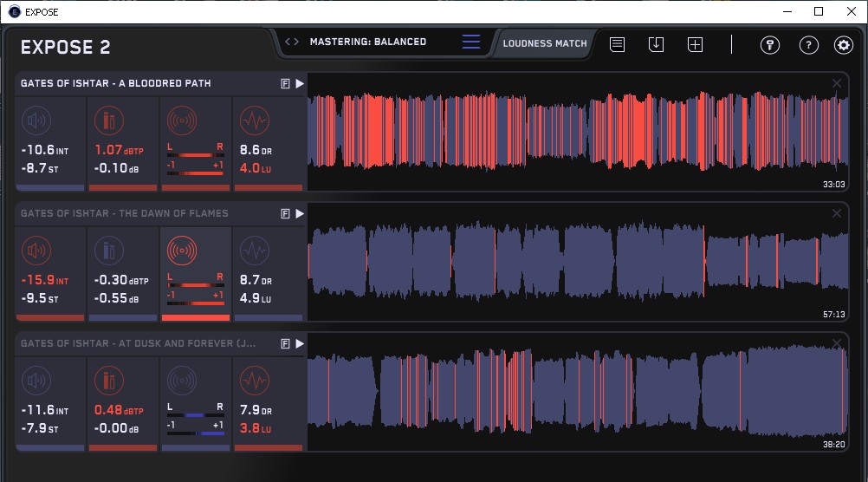
Task: Play At Dusk and Forever track
Action: [300, 344]
